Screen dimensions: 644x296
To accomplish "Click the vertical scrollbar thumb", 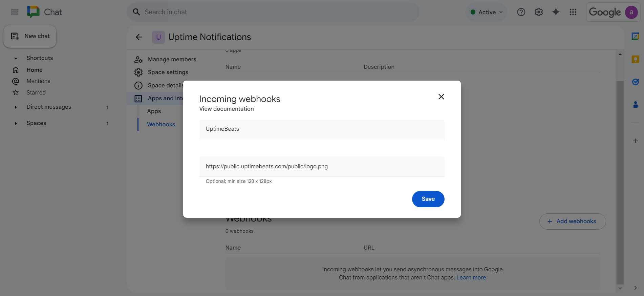I will click(x=620, y=183).
